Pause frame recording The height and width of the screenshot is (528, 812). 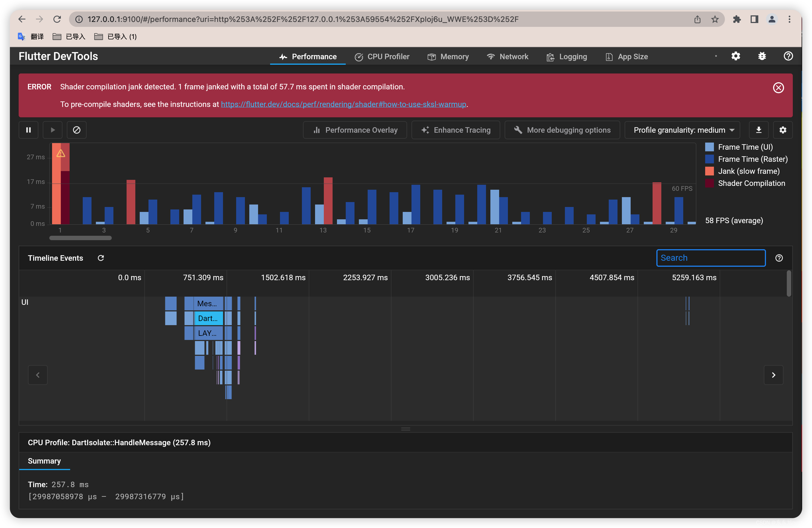[x=29, y=130]
